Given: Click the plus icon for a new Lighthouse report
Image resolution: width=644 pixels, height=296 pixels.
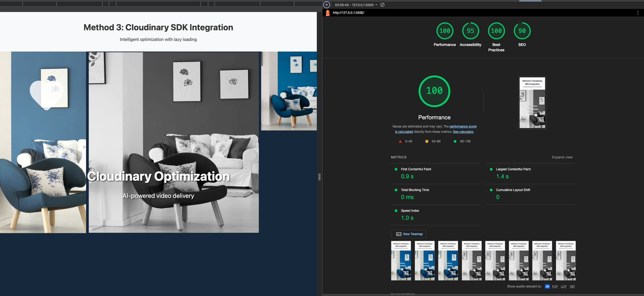Looking at the screenshot, I should (327, 5).
